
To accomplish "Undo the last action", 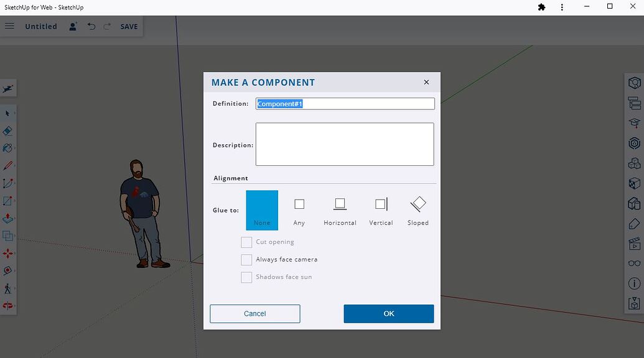I will point(91,26).
